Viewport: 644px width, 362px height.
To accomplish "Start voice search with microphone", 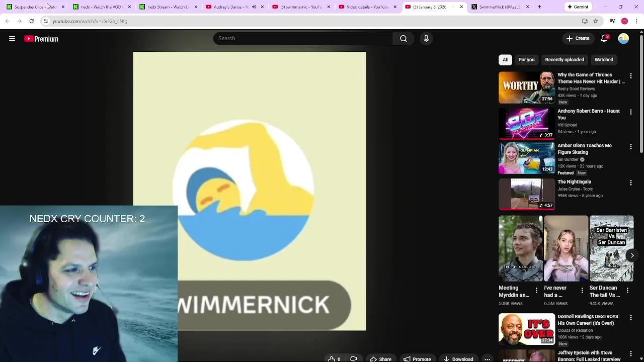I will point(426,39).
